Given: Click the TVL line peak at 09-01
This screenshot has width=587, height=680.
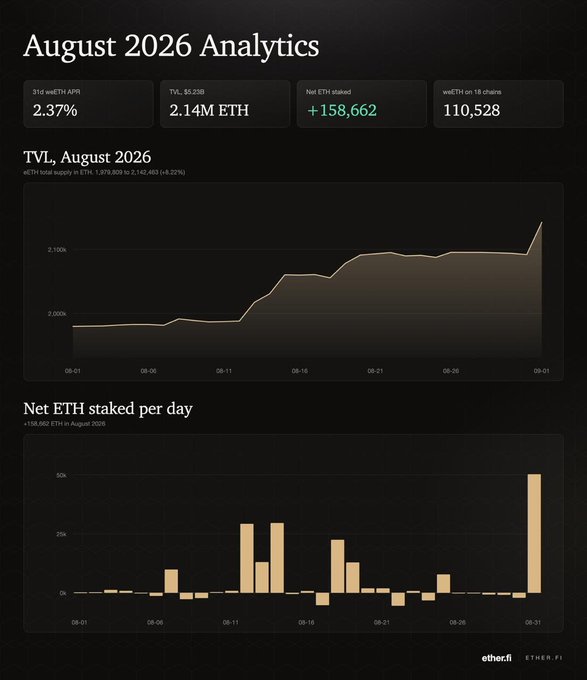Looking at the screenshot, I should tap(541, 222).
